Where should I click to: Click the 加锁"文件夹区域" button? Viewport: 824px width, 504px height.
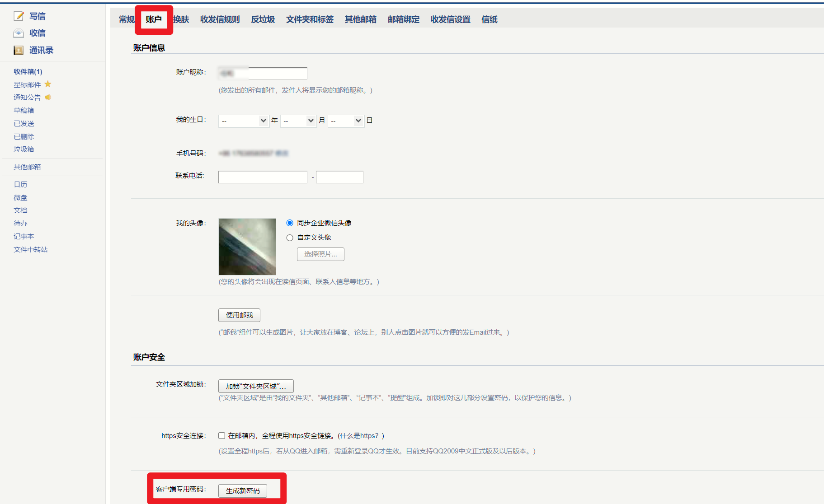256,386
